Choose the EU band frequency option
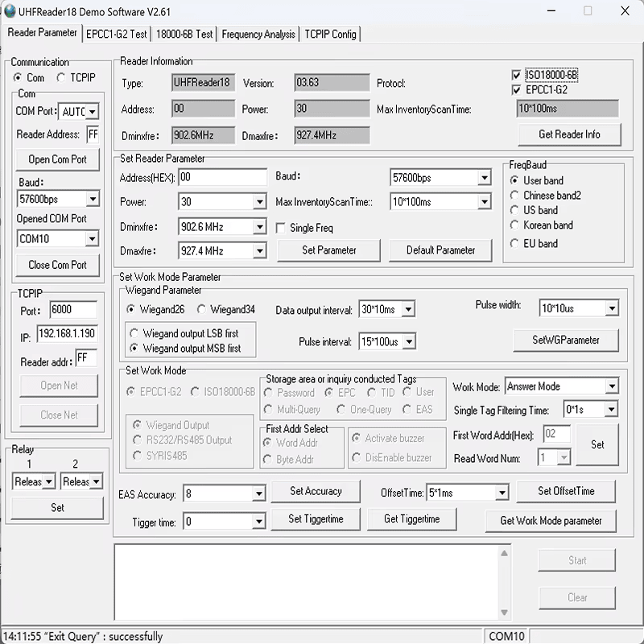 tap(514, 244)
